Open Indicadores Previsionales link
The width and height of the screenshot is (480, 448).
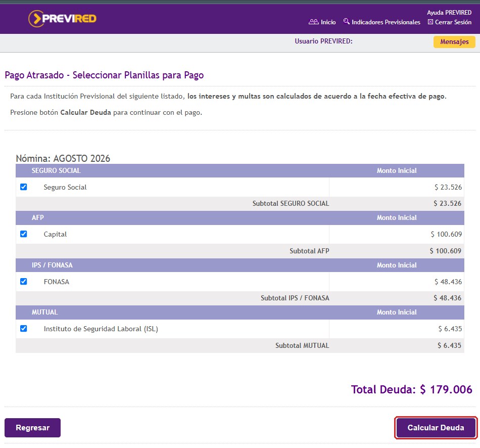(386, 22)
